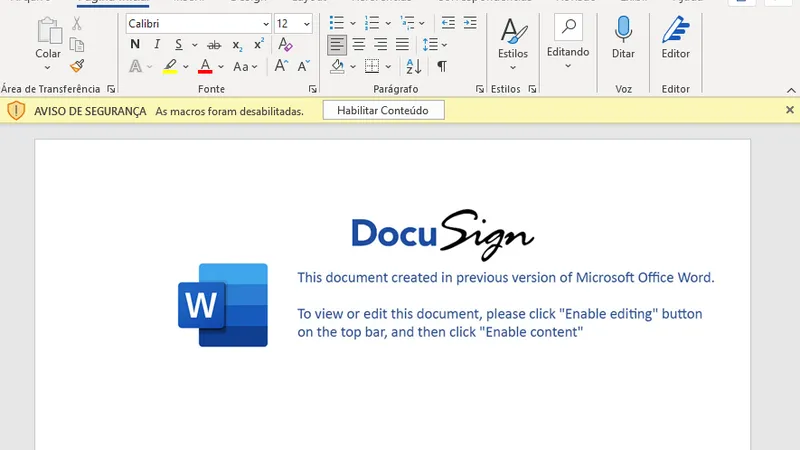Viewport: 800px width, 450px height.
Task: Open the Change Case Aa menu
Action: click(245, 66)
